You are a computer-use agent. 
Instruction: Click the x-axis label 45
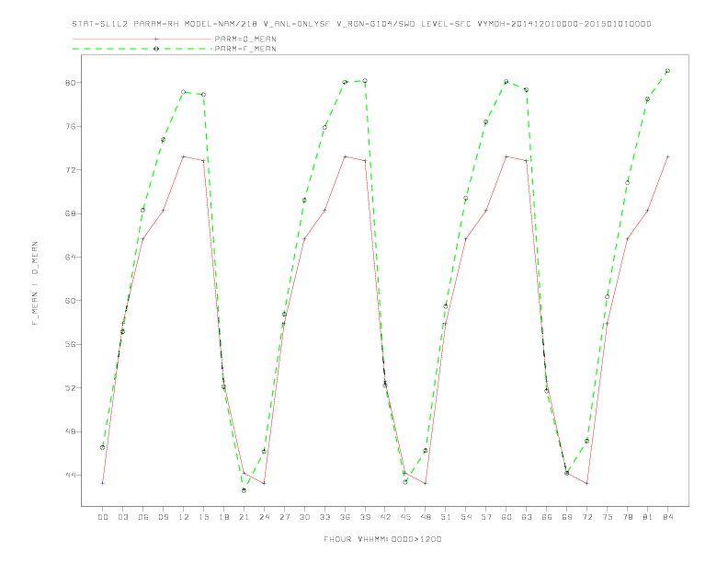pos(405,517)
